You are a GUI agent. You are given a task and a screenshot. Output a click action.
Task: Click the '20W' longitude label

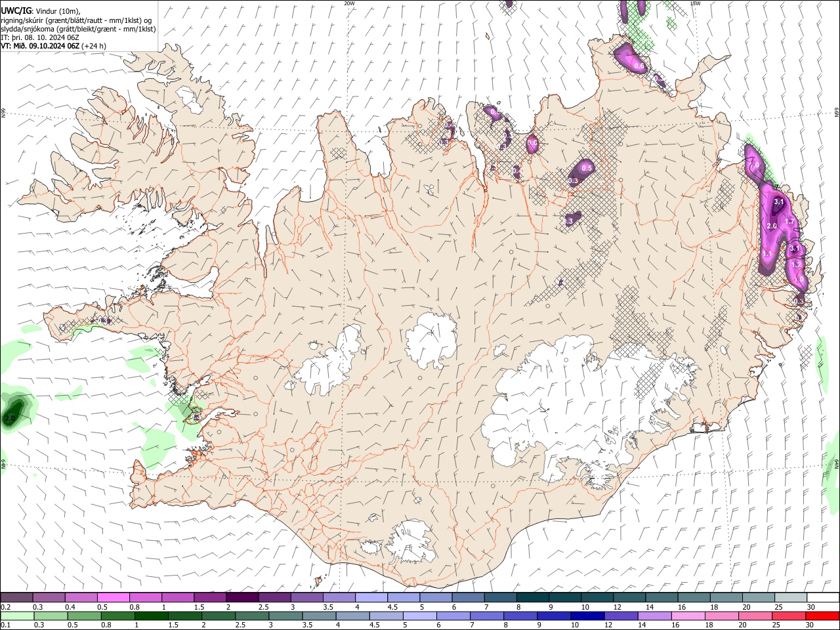[349, 3]
